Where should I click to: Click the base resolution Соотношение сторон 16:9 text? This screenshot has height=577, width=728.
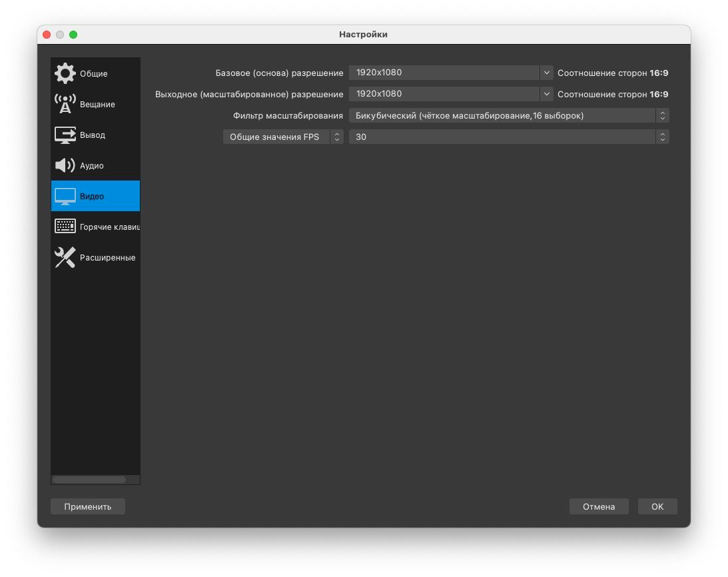click(x=613, y=73)
